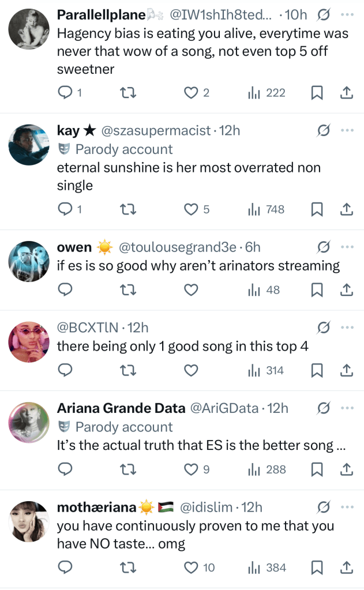Reply to kay's overrated non single tweet
Screen dimensions: 364x590
[x=66, y=210]
